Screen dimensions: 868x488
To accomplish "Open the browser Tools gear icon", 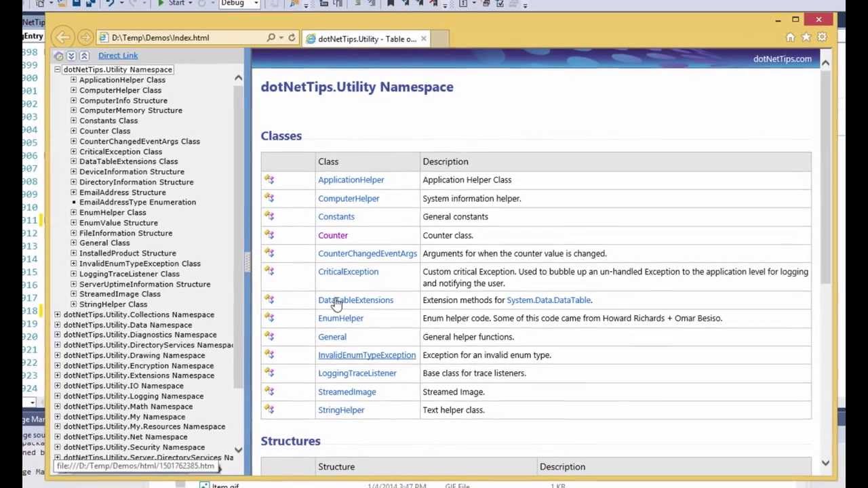I will pyautogui.click(x=822, y=38).
